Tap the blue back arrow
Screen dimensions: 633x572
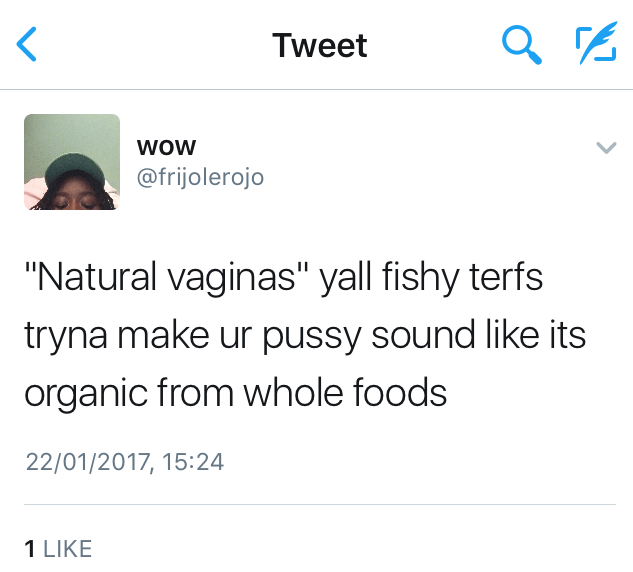click(x=28, y=45)
